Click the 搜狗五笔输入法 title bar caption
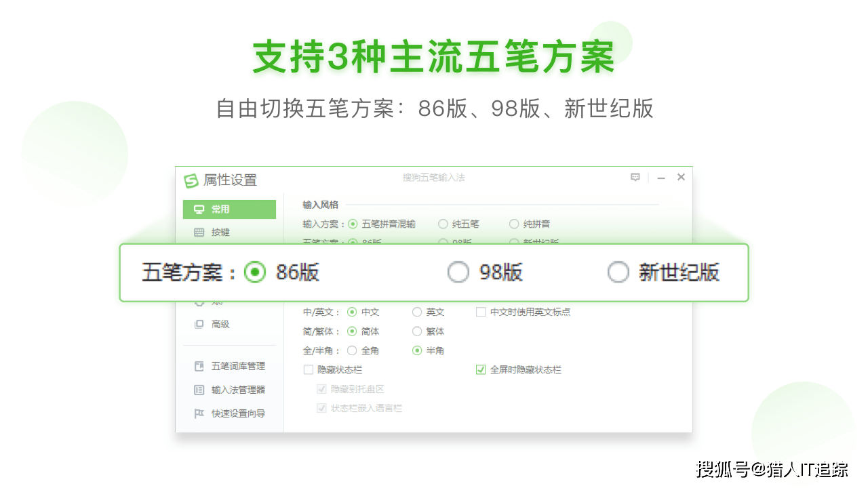The width and height of the screenshot is (868, 488). 434,178
